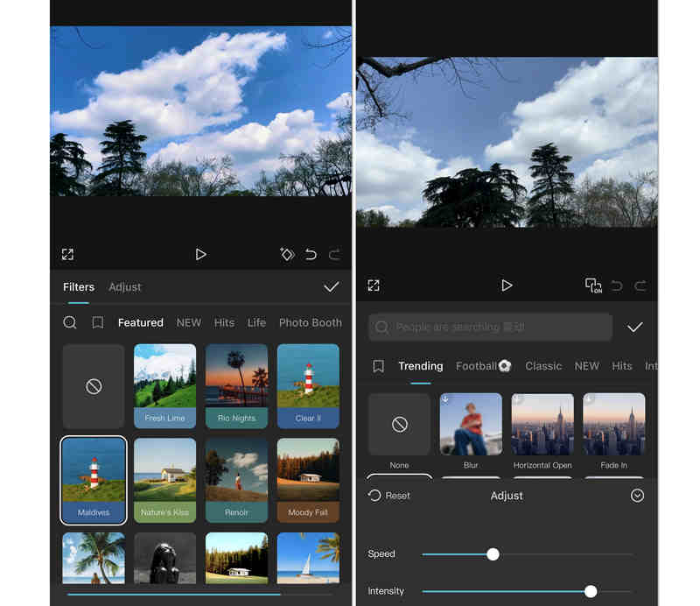Select NEW filter category in left screen
The image size is (700, 606).
[188, 322]
